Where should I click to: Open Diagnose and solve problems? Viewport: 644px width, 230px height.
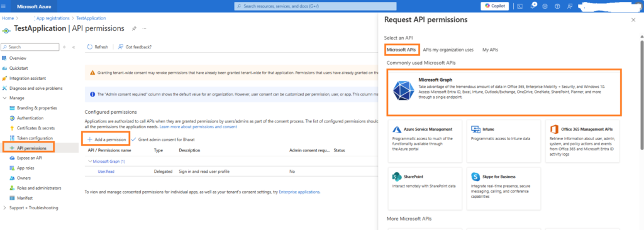coord(36,88)
